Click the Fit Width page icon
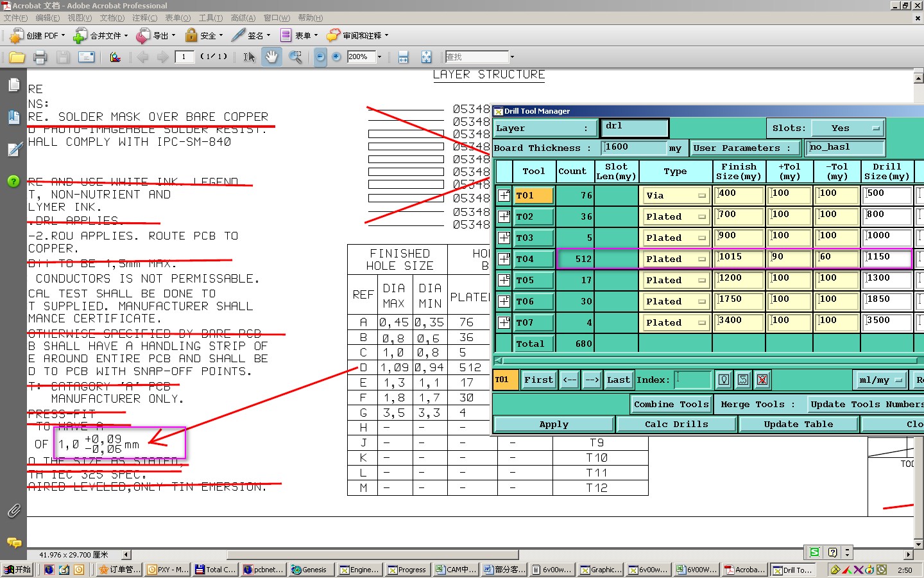The width and height of the screenshot is (924, 578). coord(404,57)
